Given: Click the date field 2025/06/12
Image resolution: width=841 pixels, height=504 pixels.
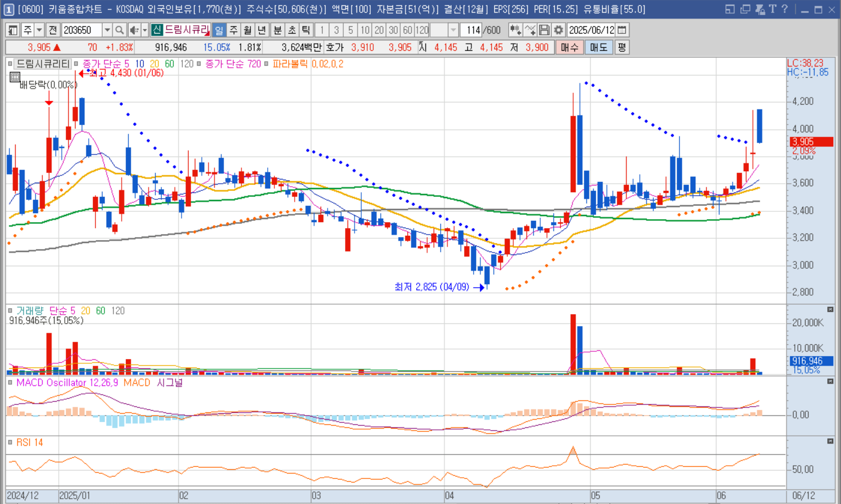Looking at the screenshot, I should pyautogui.click(x=591, y=30).
